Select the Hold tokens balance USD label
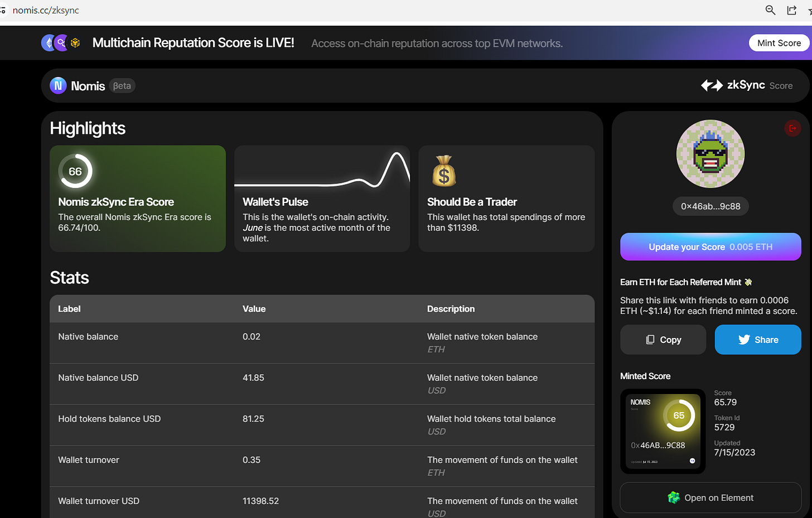 pos(109,419)
